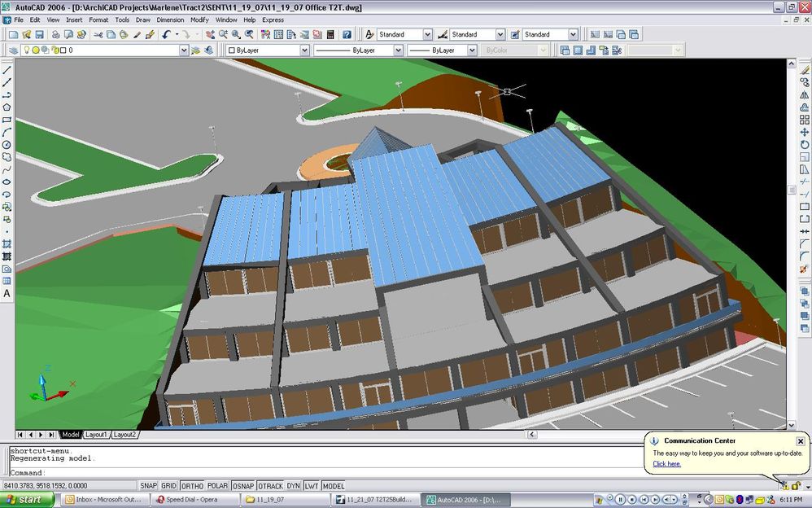Toggle SNAP mode in the status bar
Image resolution: width=812 pixels, height=508 pixels.
click(x=149, y=485)
